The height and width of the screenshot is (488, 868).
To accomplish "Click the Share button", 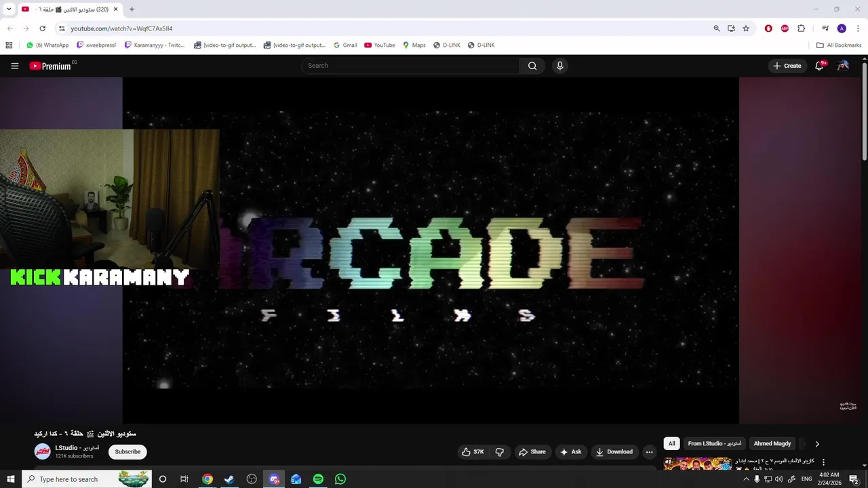I will pos(532,452).
